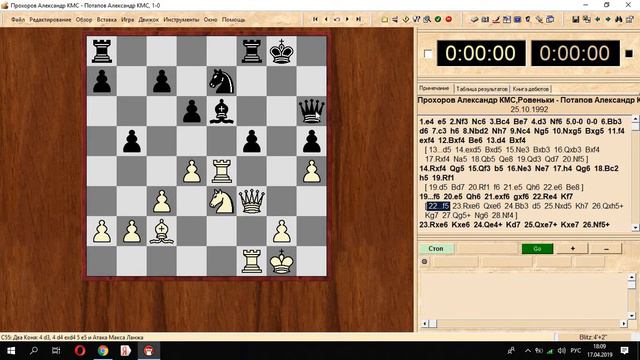Click engine pane scroll up arrow
This screenshot has height=360, width=640.
coord(631,277)
